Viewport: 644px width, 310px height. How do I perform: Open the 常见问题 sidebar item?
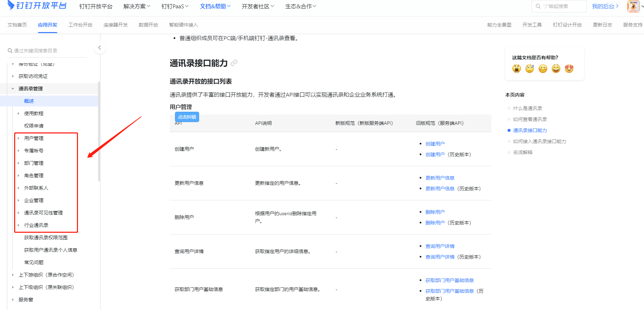[34, 262]
